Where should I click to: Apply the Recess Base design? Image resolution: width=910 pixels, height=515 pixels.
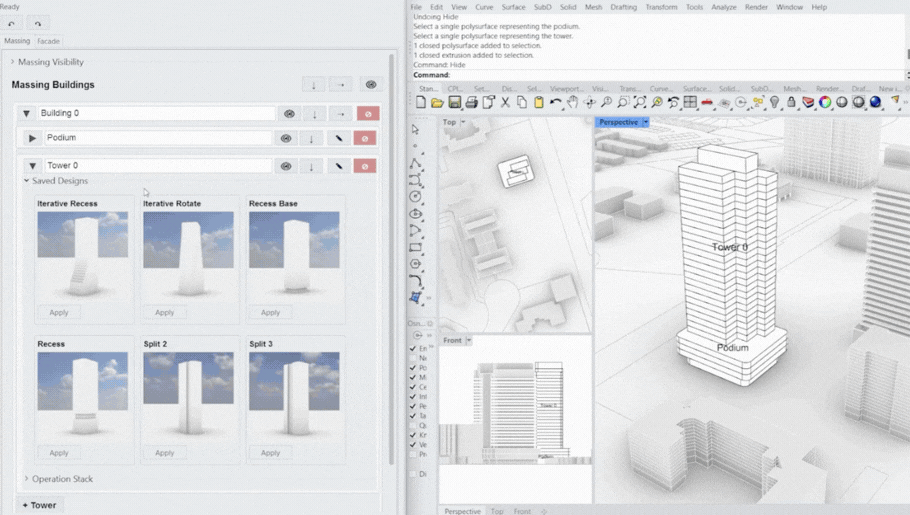[270, 312]
